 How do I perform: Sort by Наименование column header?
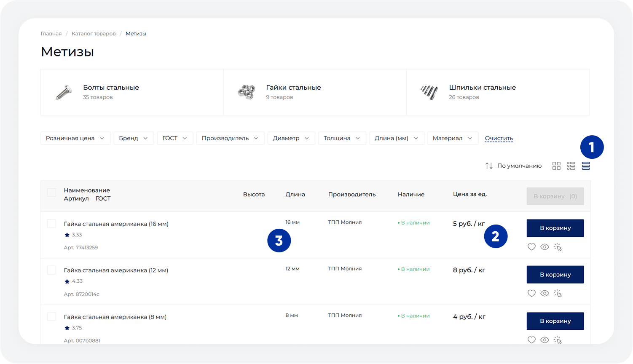click(x=87, y=190)
